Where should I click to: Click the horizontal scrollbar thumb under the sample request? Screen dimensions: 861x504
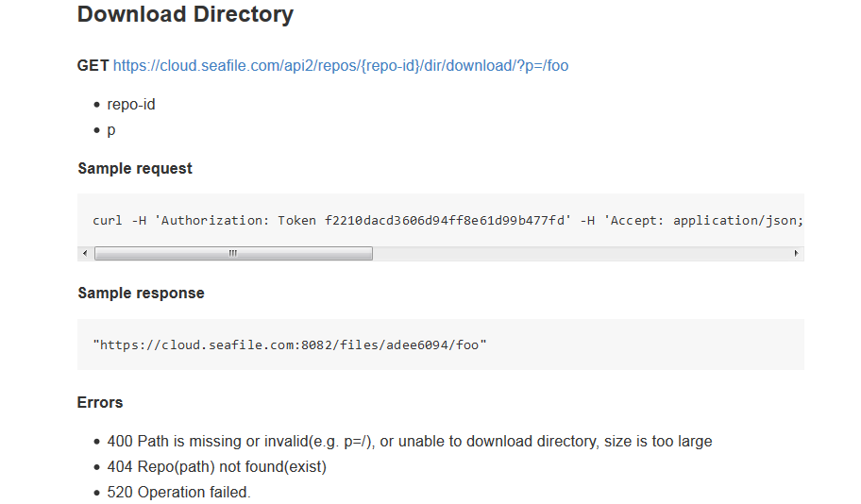[x=233, y=253]
